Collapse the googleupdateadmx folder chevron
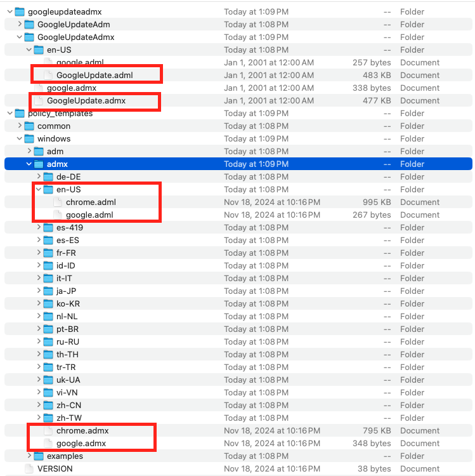This screenshot has width=475, height=476. (x=10, y=12)
